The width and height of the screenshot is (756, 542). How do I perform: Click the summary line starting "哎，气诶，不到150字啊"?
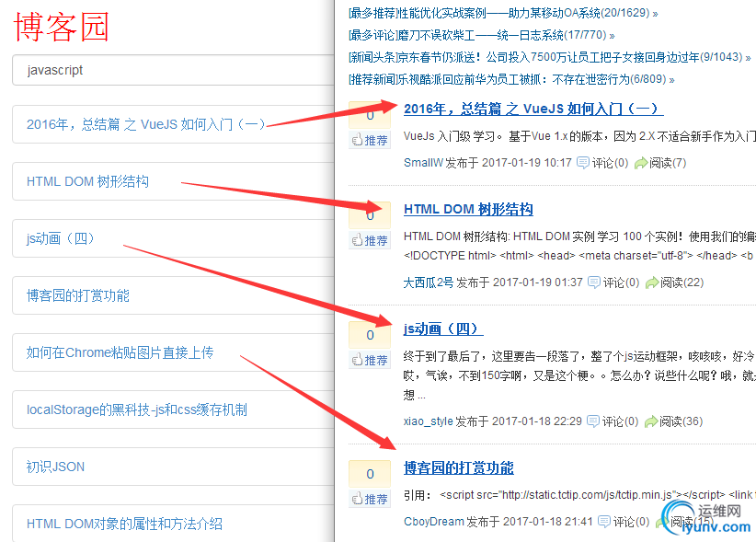point(579,375)
